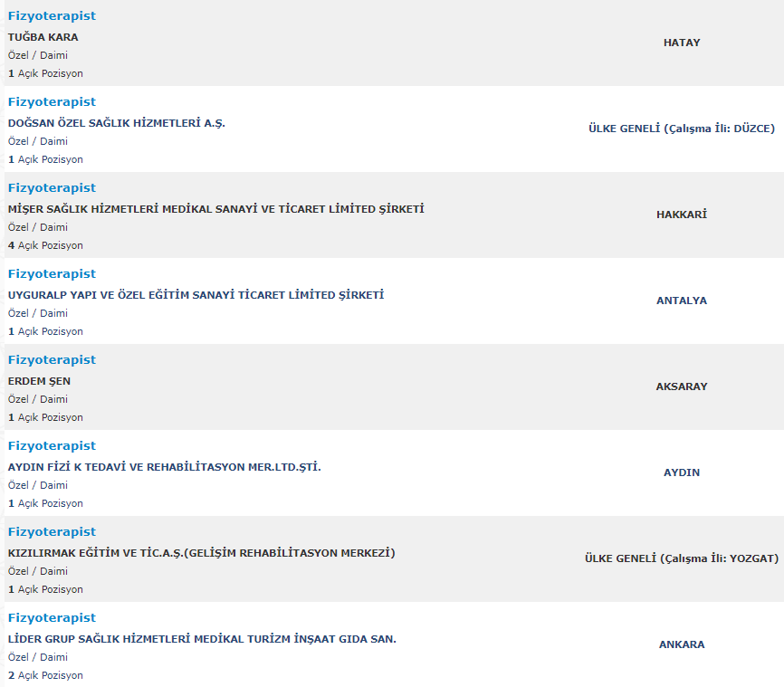The image size is (784, 687).
Task: Open the Fizyoterapist listing for ERDEM ŞEN
Action: pyautogui.click(x=52, y=360)
